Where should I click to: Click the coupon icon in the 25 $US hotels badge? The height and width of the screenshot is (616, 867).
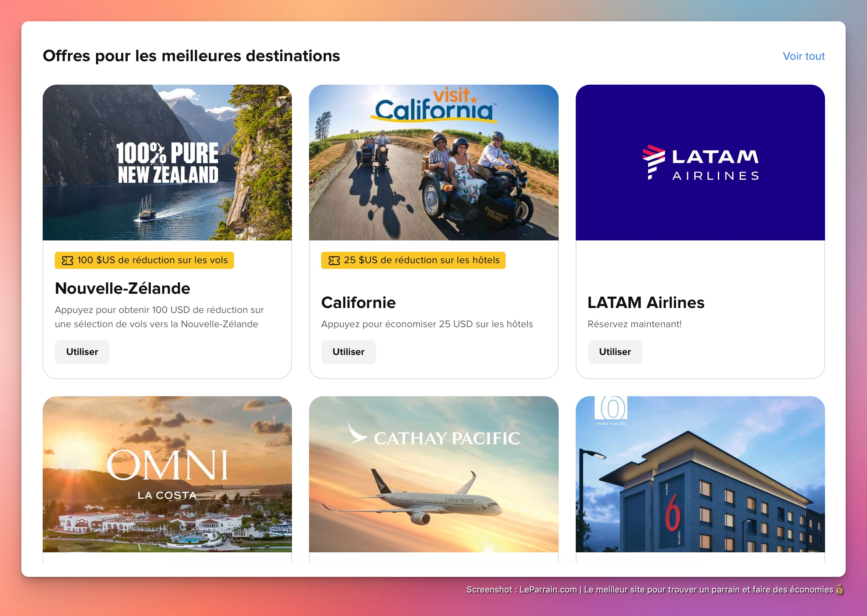334,261
